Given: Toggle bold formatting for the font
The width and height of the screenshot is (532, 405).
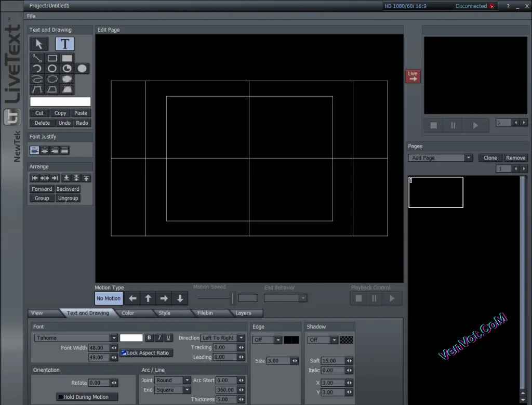Looking at the screenshot, I should coord(149,337).
